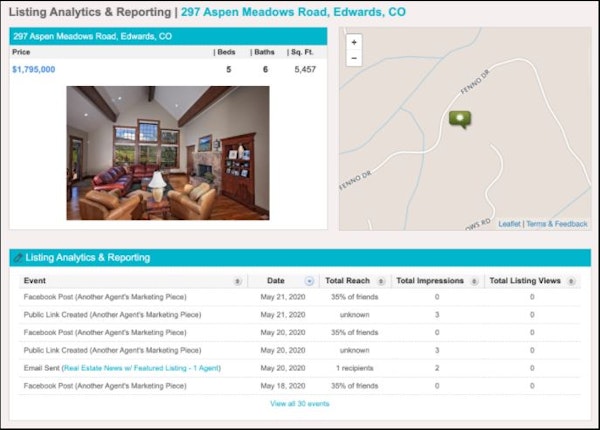Click the green property marker on map
The width and height of the screenshot is (600, 430).
click(x=460, y=120)
